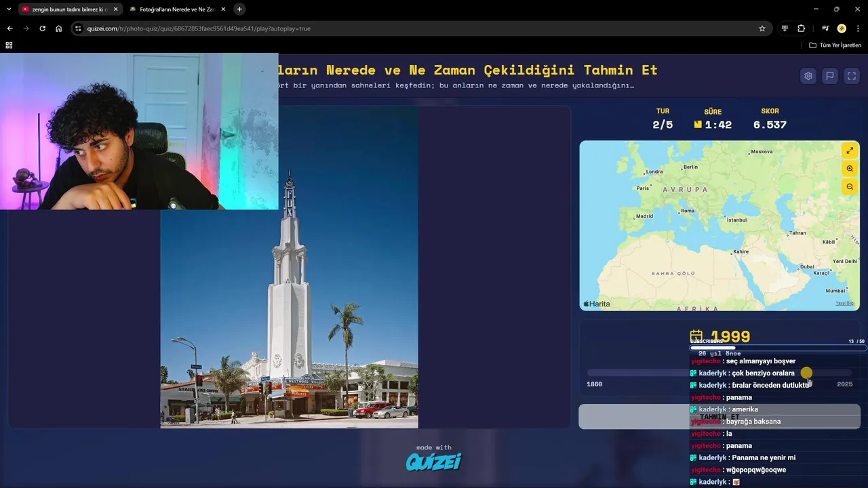Switch to the 'zengin bunun tadını bilmez' tab
Image resolution: width=868 pixels, height=488 pixels.
(69, 9)
